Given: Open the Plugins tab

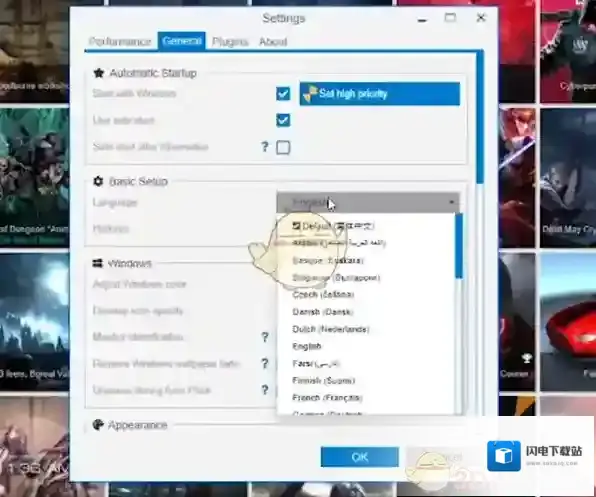Looking at the screenshot, I should pyautogui.click(x=230, y=41).
